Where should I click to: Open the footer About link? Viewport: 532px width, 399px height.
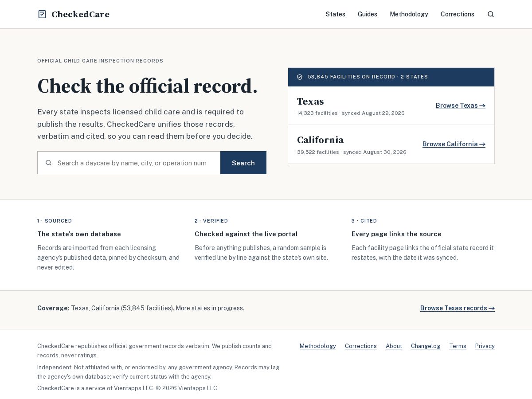pyautogui.click(x=394, y=346)
